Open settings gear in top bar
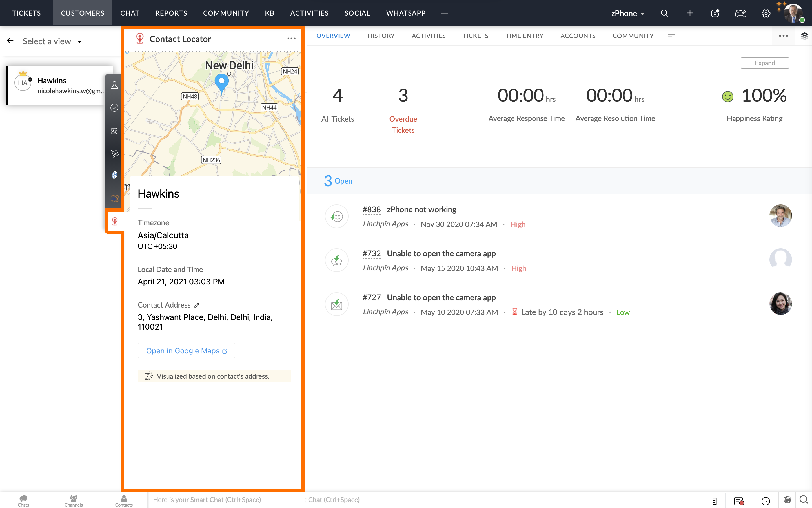The image size is (812, 508). click(766, 14)
